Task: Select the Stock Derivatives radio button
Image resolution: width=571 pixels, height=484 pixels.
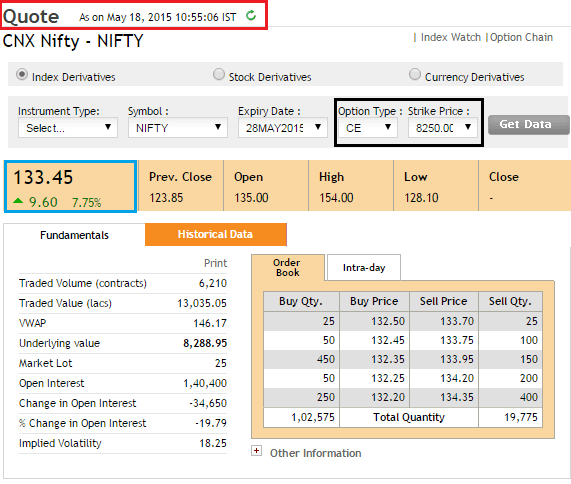Action: click(x=218, y=74)
